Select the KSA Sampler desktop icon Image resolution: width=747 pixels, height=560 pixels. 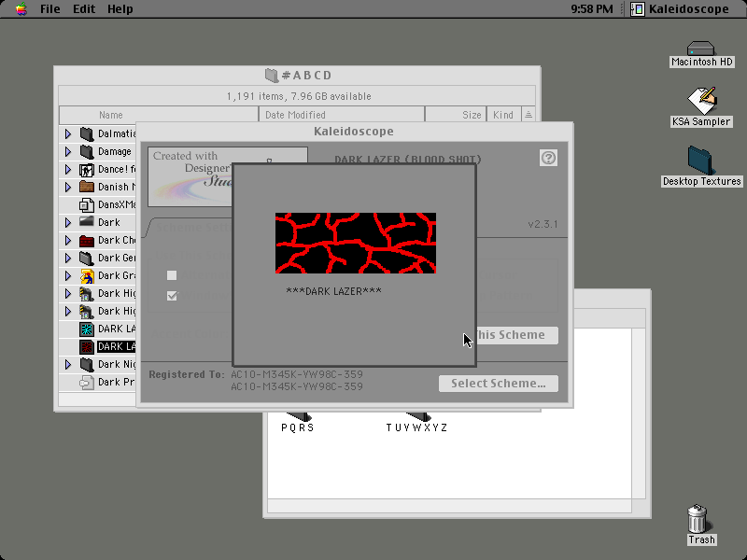[701, 100]
